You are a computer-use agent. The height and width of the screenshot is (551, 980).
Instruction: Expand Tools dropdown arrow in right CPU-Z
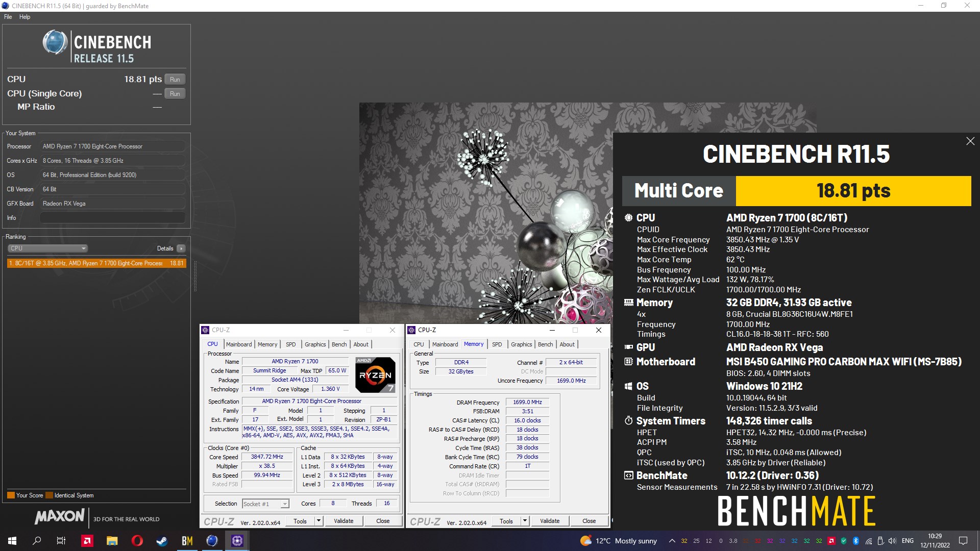coord(525,521)
